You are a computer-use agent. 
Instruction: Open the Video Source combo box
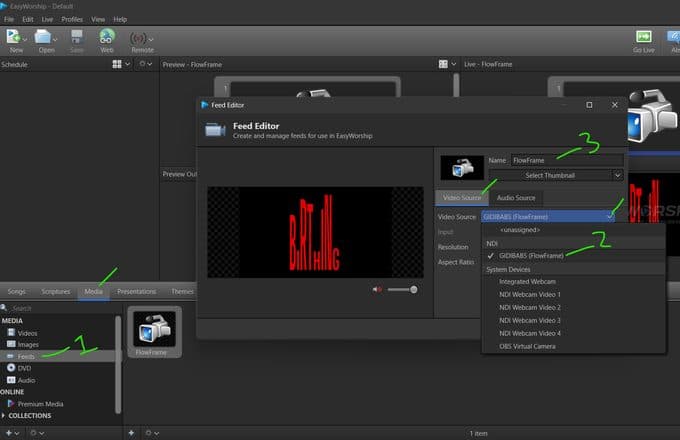[x=548, y=216]
